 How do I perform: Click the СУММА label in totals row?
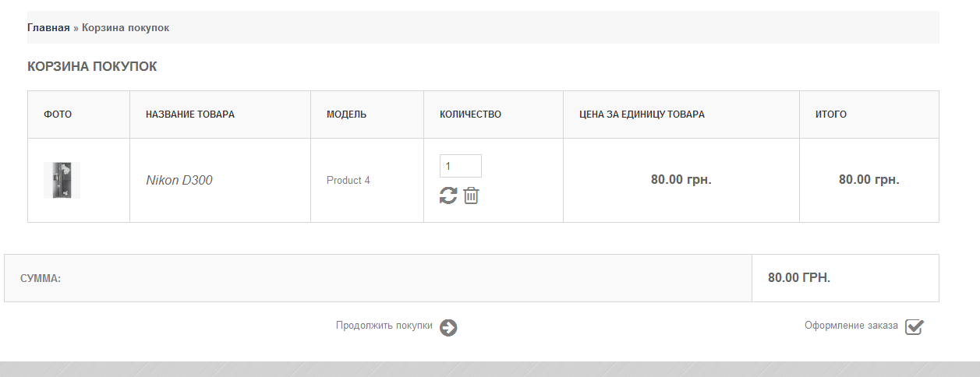[41, 278]
